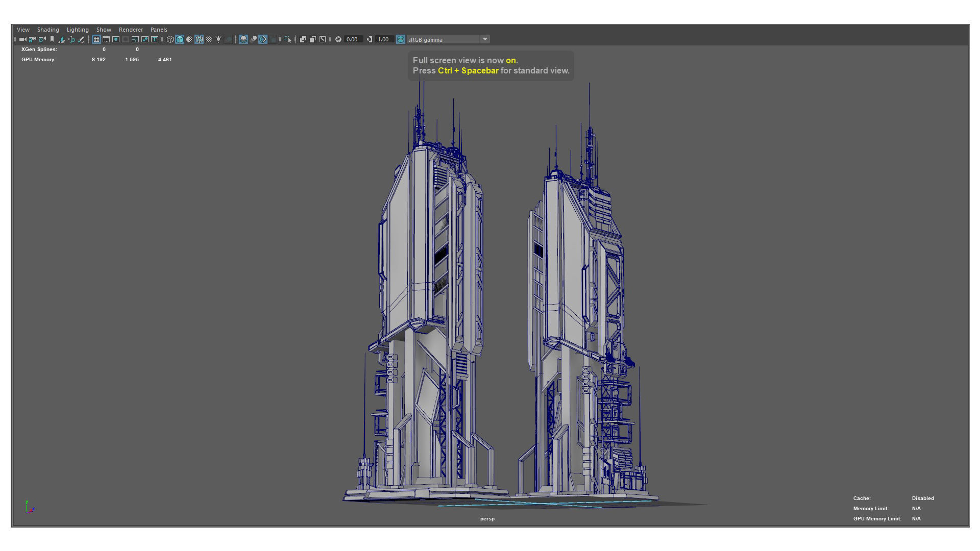Enable the Film Gate overlay
The image size is (980, 551).
point(106,39)
